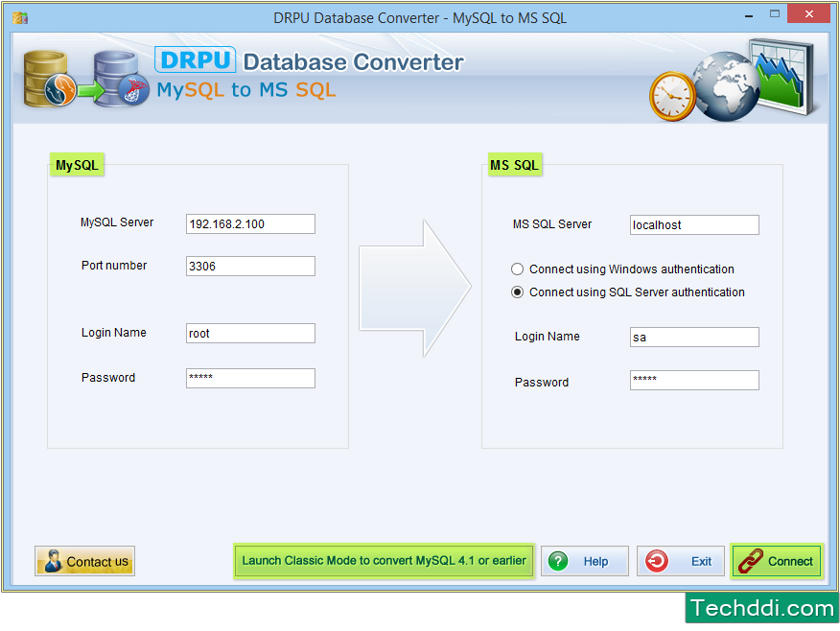Click the large conversion arrow between panels
840x631 pixels.
(415, 288)
